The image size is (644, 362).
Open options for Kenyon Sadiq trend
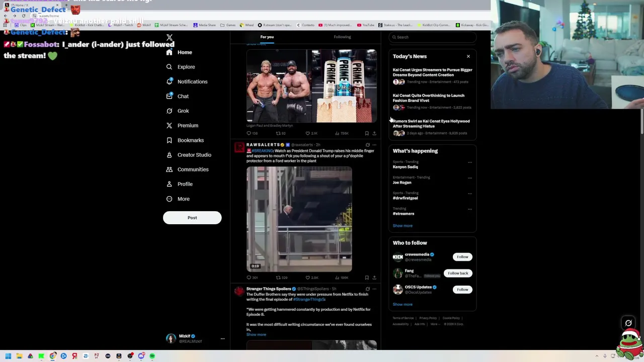(x=470, y=162)
